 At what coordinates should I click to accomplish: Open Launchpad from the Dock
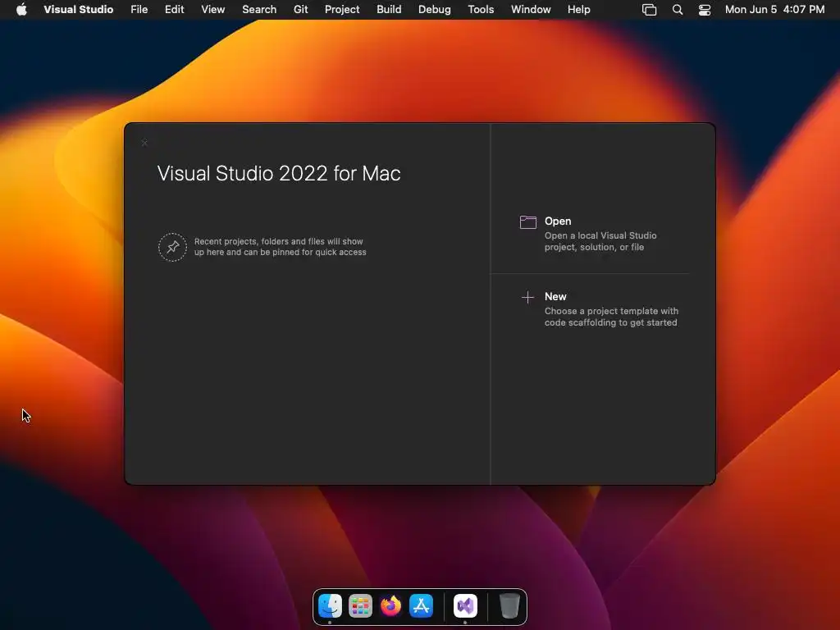pyautogui.click(x=360, y=606)
